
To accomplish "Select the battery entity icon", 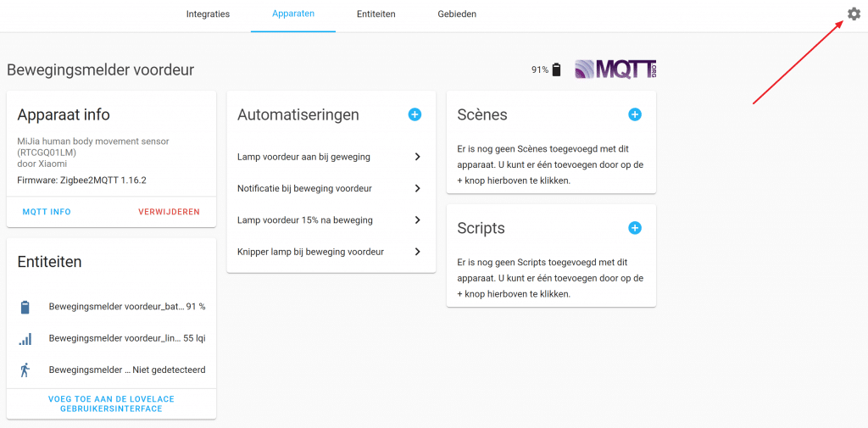I will 25,307.
